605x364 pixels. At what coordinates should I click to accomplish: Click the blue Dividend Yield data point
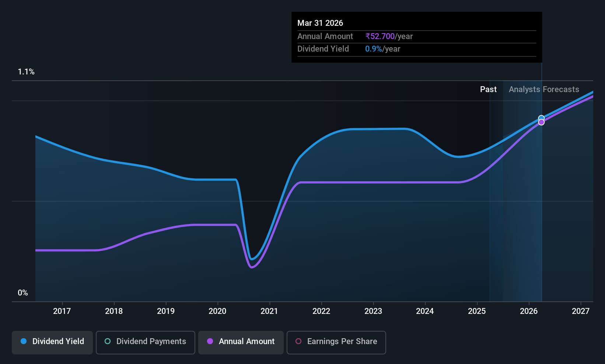pos(541,118)
